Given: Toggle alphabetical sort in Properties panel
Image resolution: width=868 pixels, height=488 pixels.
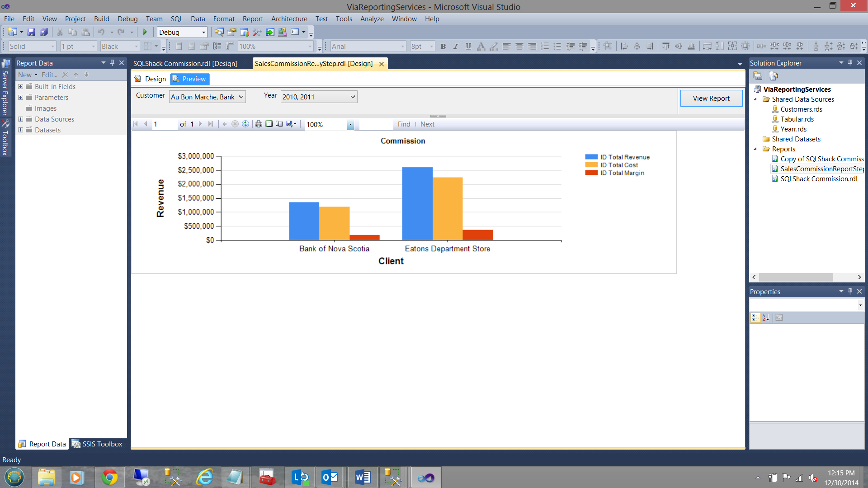Looking at the screenshot, I should (x=765, y=318).
